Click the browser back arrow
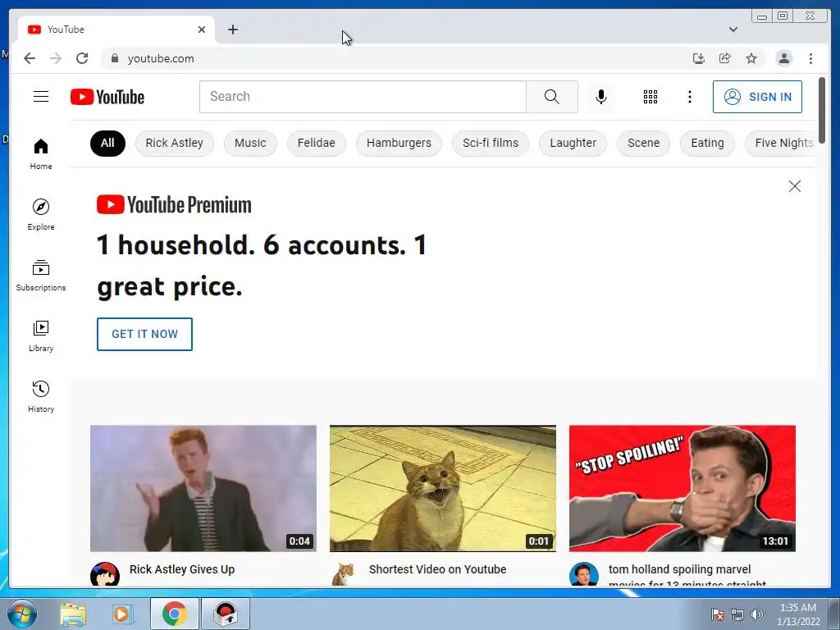The height and width of the screenshot is (630, 840). [x=30, y=58]
